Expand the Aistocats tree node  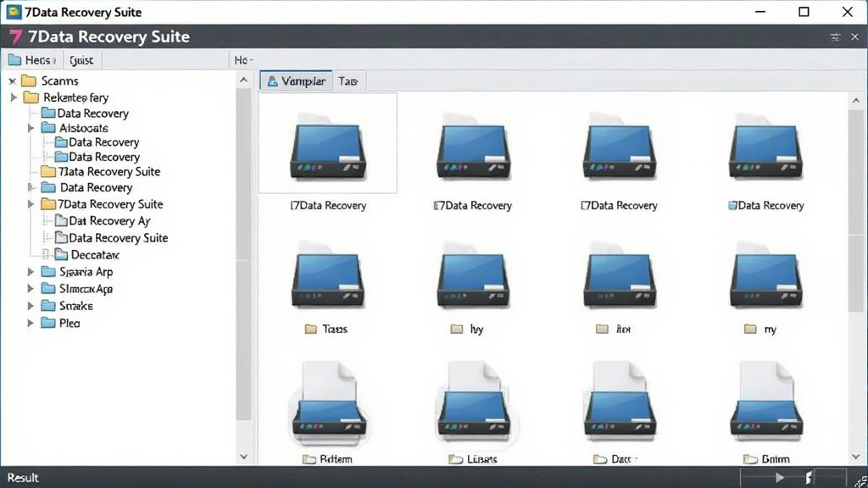[x=31, y=128]
